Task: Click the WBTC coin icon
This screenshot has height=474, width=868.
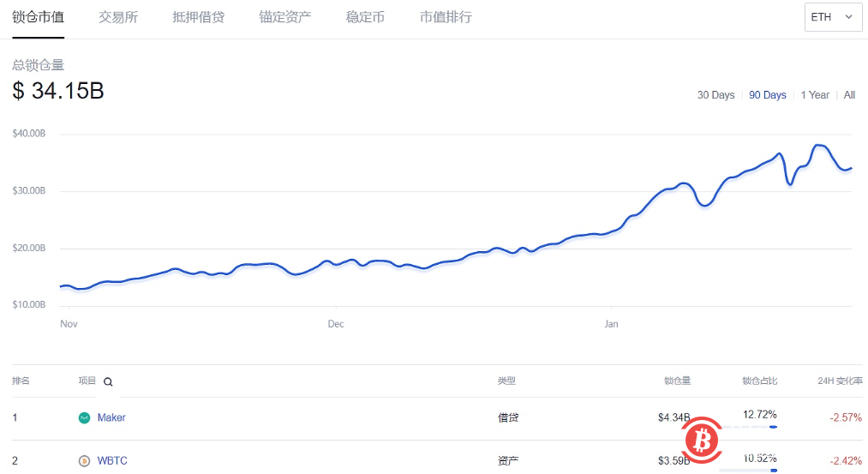Action: tap(84, 460)
